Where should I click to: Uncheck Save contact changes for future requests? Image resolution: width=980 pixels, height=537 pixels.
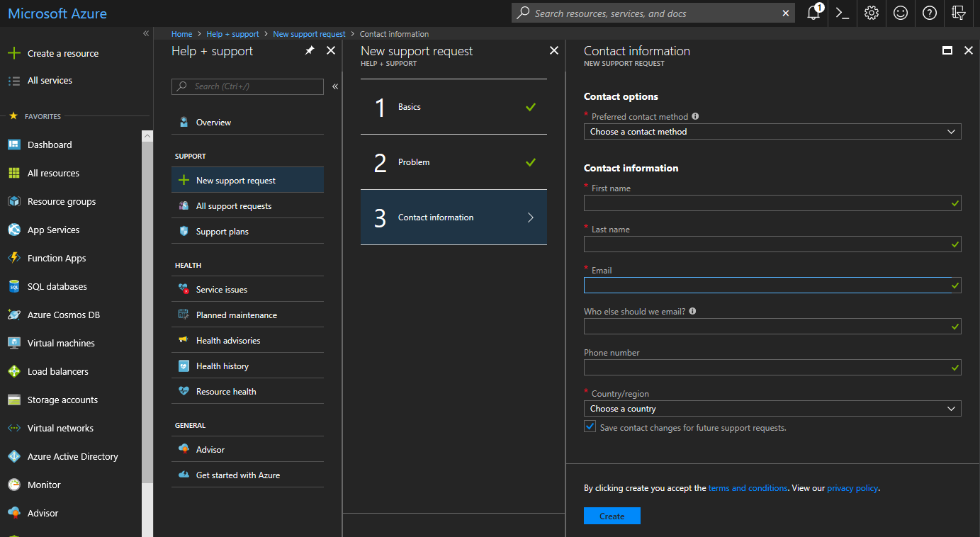pos(590,426)
